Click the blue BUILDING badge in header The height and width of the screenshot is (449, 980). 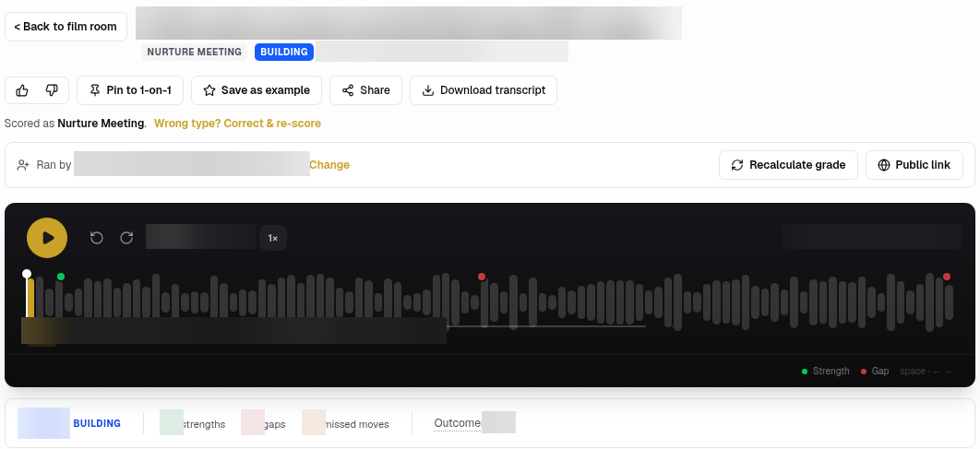(284, 52)
